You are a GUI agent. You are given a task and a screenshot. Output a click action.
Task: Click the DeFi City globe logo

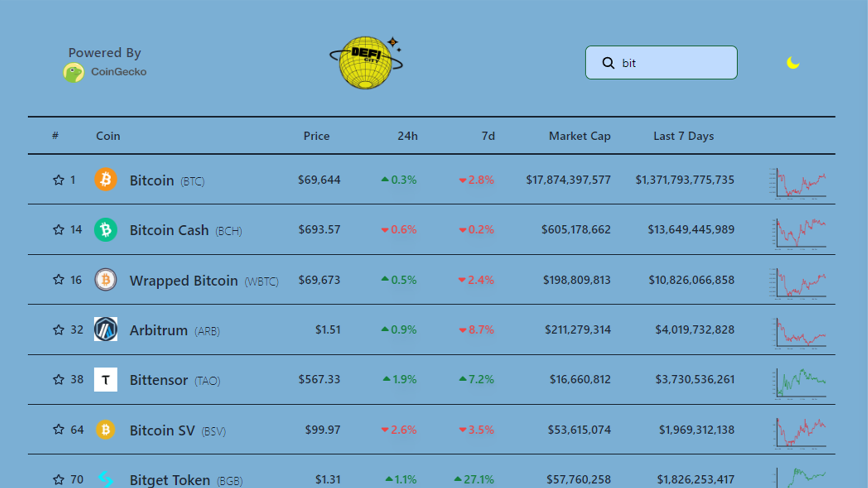(x=366, y=62)
